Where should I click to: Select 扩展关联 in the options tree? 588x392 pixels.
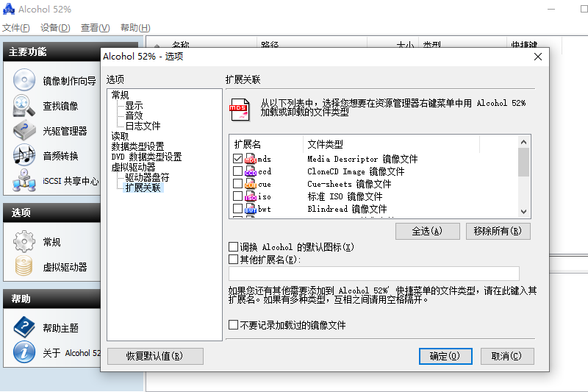143,188
